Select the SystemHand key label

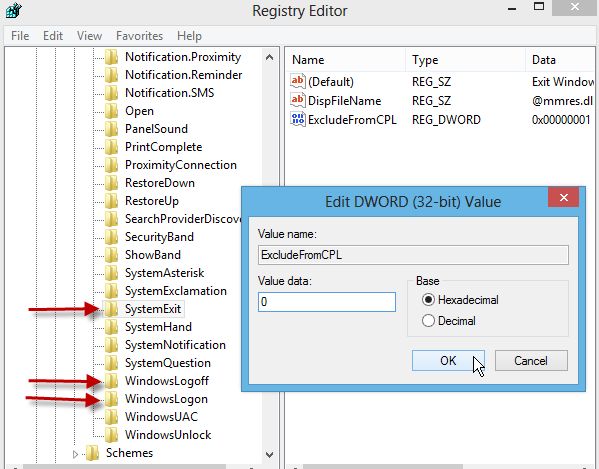159,327
